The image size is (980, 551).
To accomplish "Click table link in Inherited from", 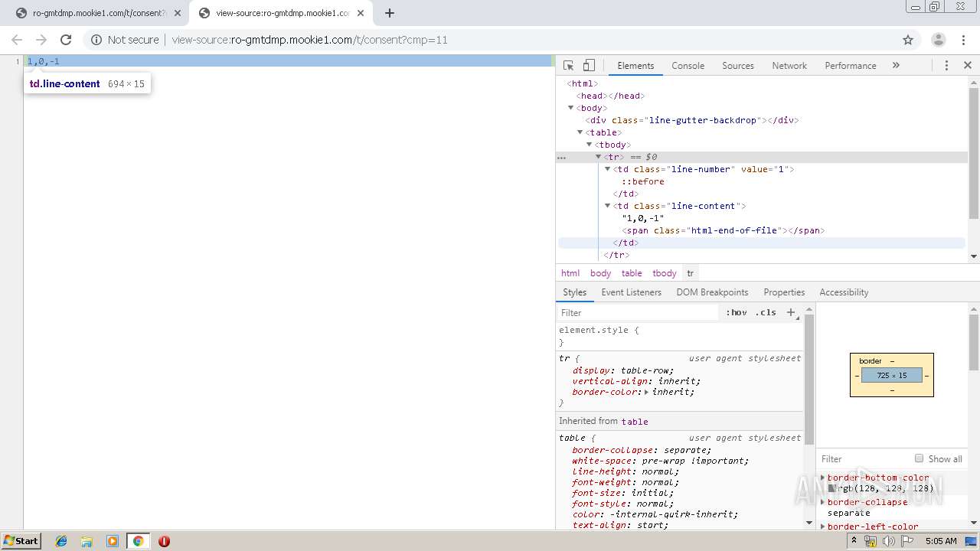I will tap(634, 422).
